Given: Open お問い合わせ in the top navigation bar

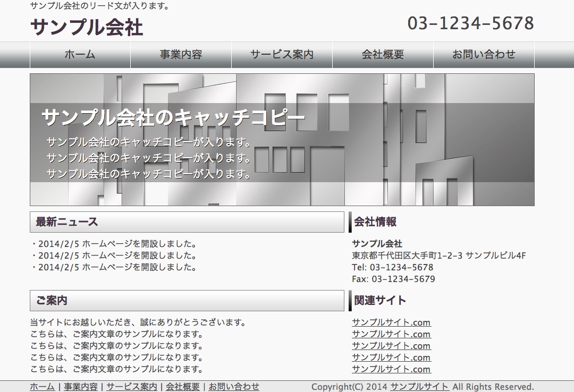Looking at the screenshot, I should pos(484,55).
